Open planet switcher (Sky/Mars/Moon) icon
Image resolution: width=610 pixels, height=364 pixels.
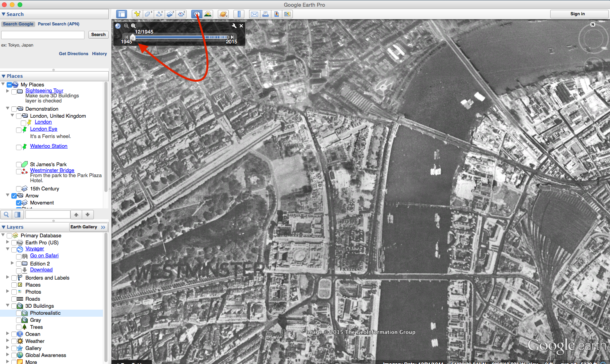pos(223,14)
